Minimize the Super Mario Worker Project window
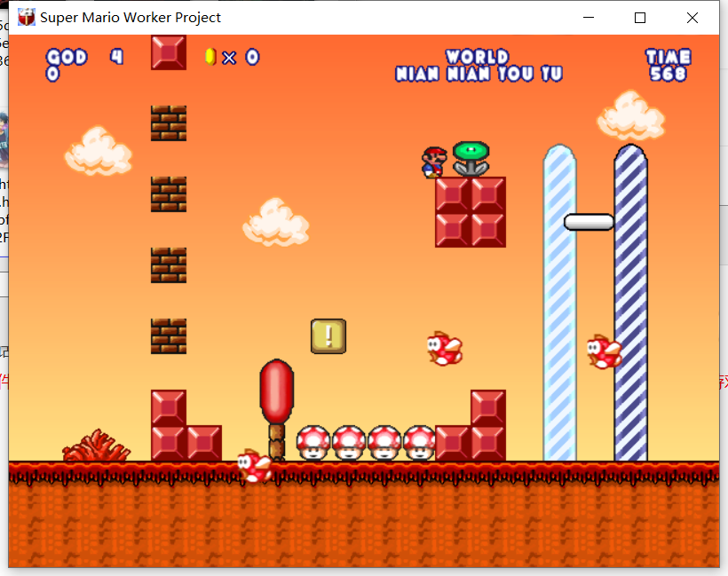728x576 pixels. point(589,18)
